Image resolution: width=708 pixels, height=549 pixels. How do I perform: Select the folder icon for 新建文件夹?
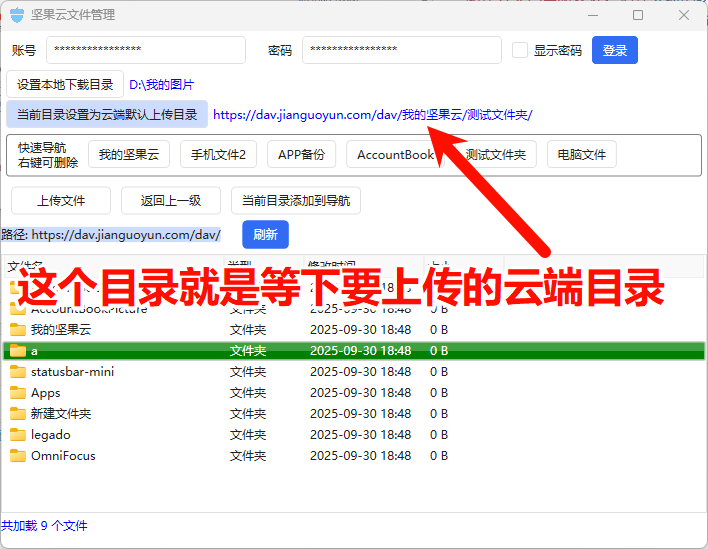tap(17, 414)
